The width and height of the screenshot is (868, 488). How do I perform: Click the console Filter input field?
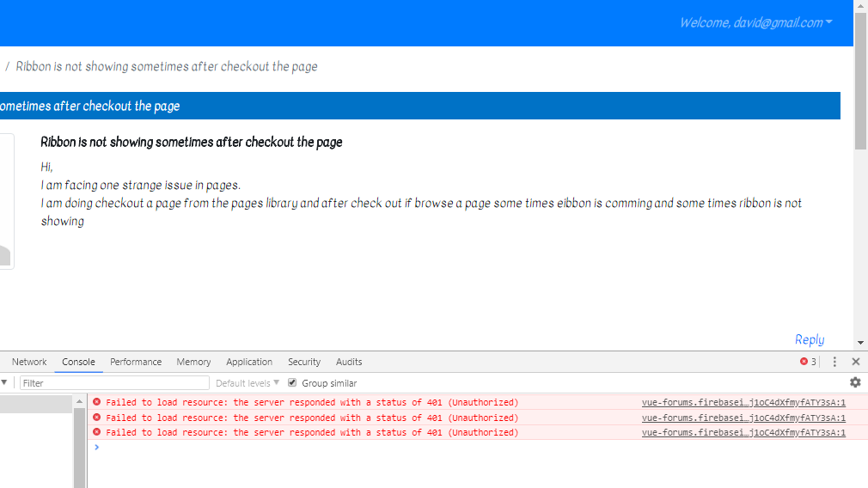(x=114, y=383)
